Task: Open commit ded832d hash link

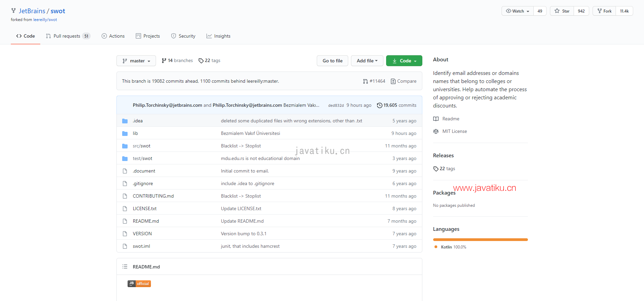Action: (336, 105)
